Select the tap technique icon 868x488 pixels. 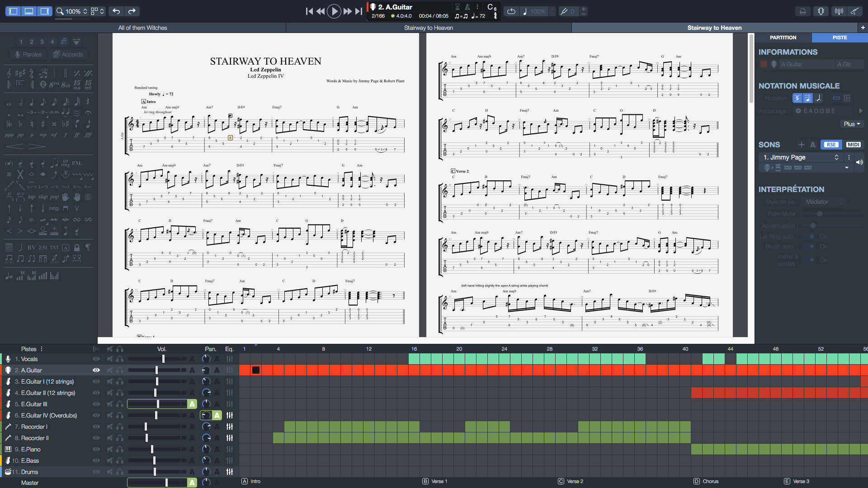(31, 197)
